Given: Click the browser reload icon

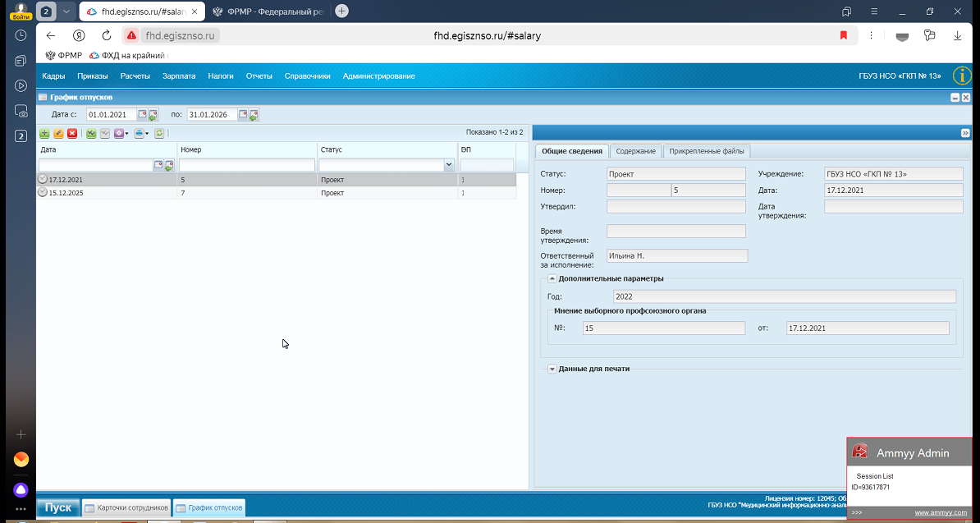Looking at the screenshot, I should pos(106,35).
